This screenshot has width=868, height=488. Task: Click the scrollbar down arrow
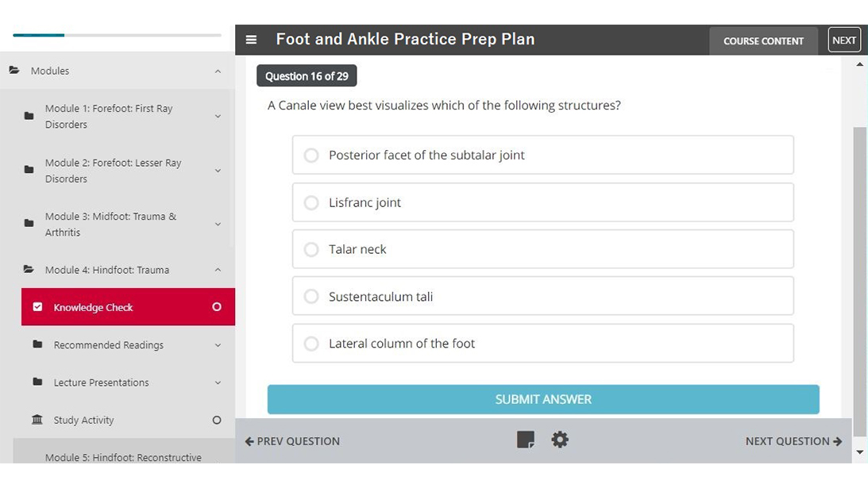tap(859, 452)
